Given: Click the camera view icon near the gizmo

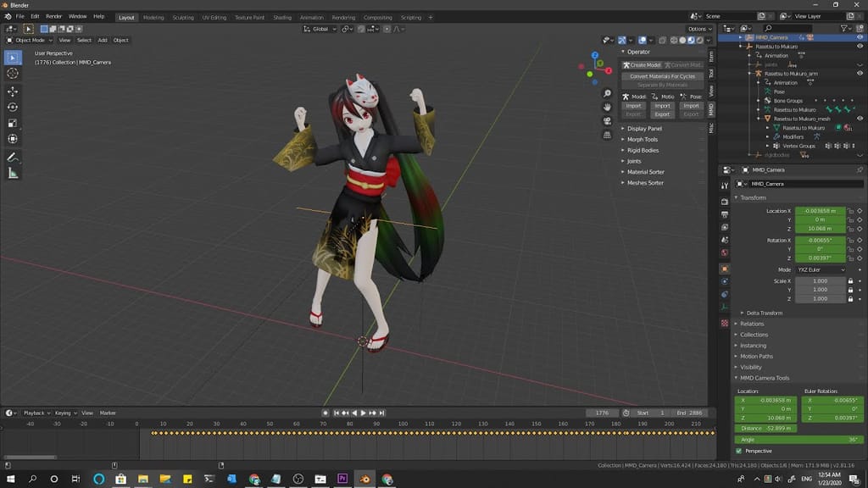Looking at the screenshot, I should 607,121.
